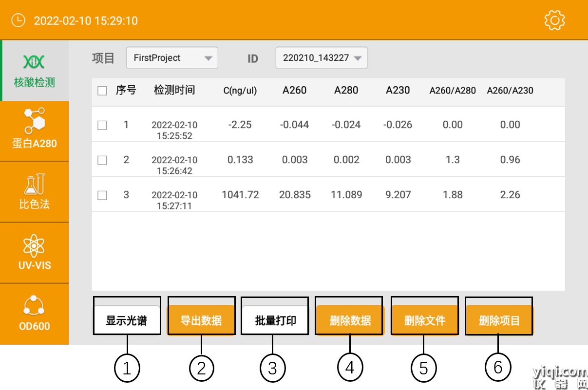This screenshot has height=390, width=588.
Task: Click the 删除文件 delete file button
Action: click(x=425, y=320)
